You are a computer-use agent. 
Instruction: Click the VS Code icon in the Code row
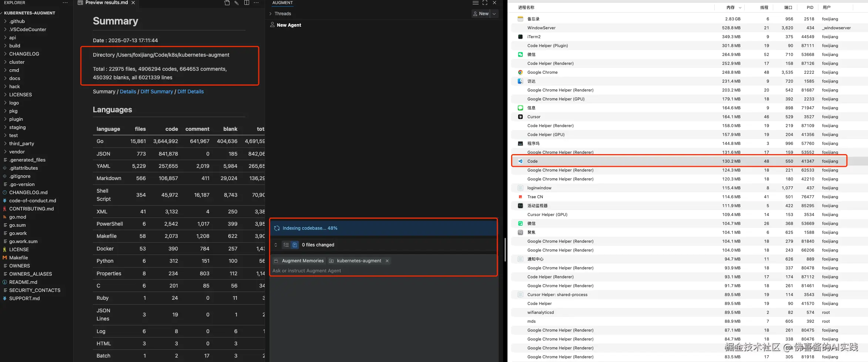pyautogui.click(x=520, y=161)
